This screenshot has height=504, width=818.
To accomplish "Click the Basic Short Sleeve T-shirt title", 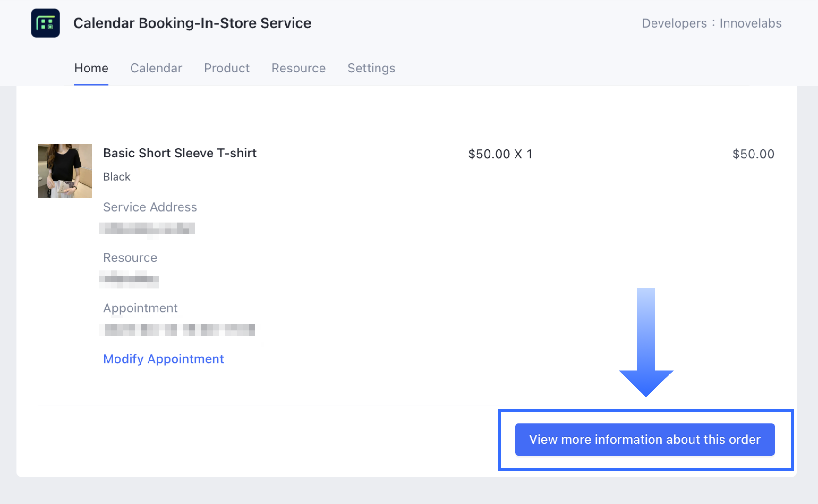I will coord(180,153).
